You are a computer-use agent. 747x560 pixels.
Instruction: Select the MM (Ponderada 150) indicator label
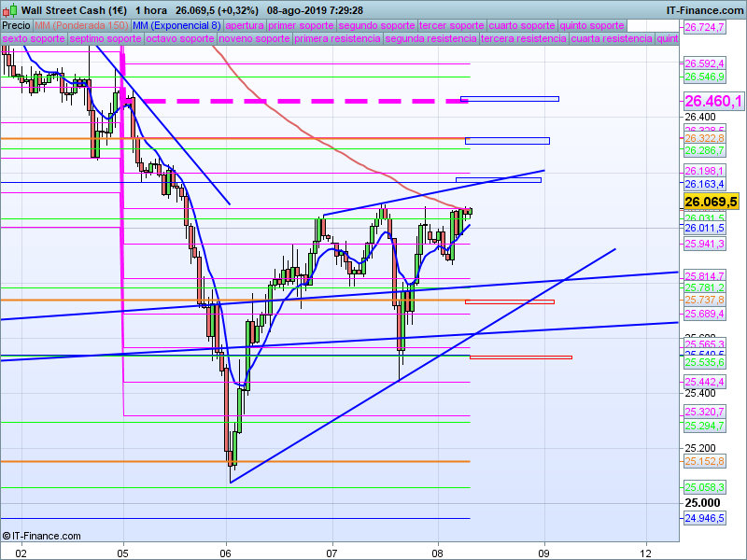pos(81,26)
